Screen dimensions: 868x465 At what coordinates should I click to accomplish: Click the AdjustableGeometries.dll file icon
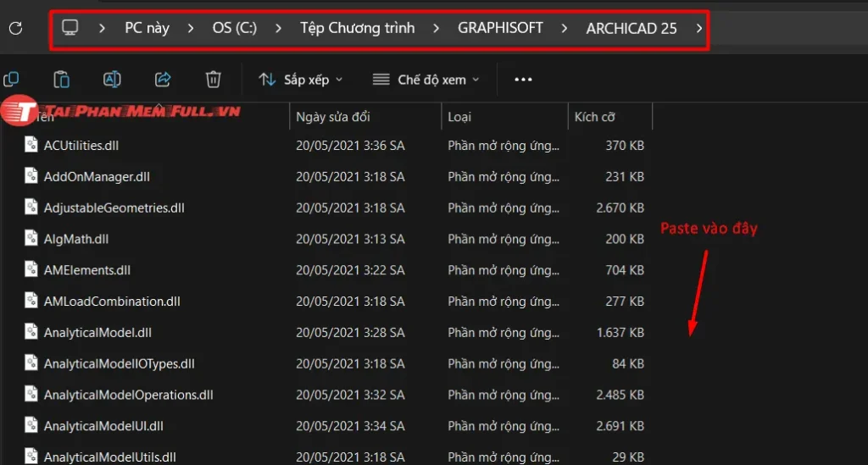tap(31, 208)
